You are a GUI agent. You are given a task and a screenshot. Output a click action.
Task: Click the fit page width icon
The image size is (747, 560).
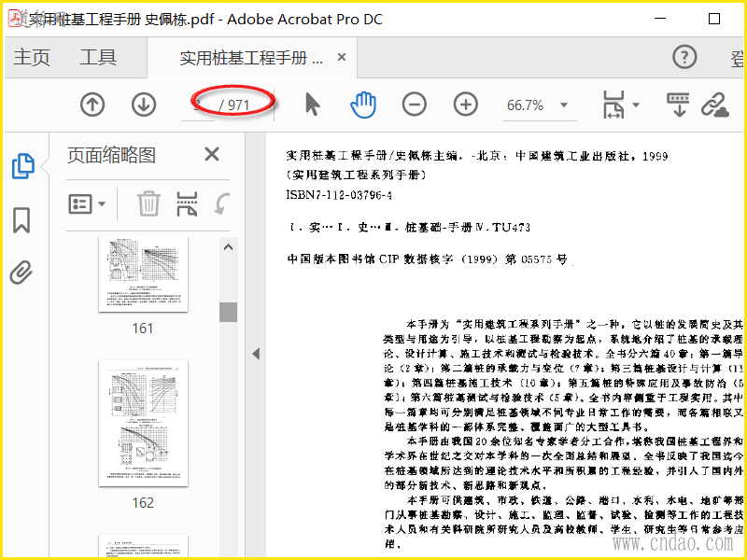[x=613, y=105]
